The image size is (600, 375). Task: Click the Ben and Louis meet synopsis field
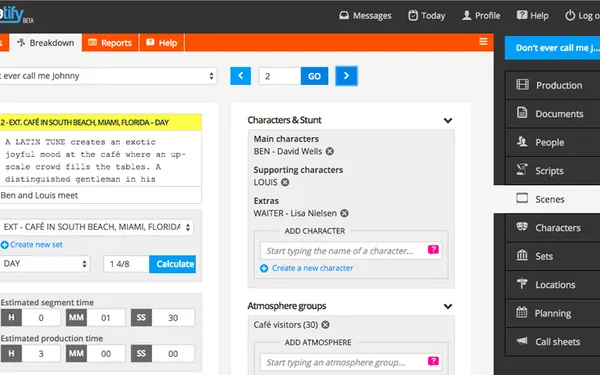click(x=101, y=195)
